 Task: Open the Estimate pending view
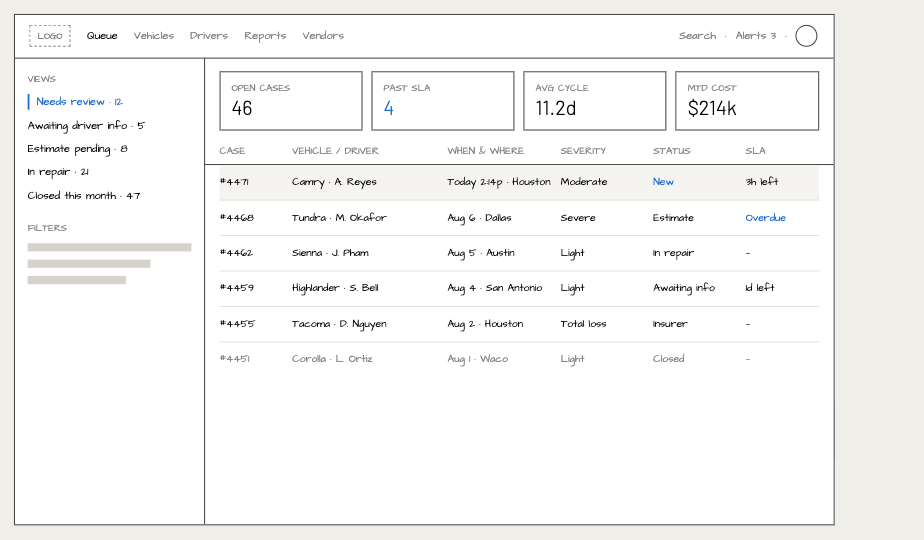tap(77, 149)
